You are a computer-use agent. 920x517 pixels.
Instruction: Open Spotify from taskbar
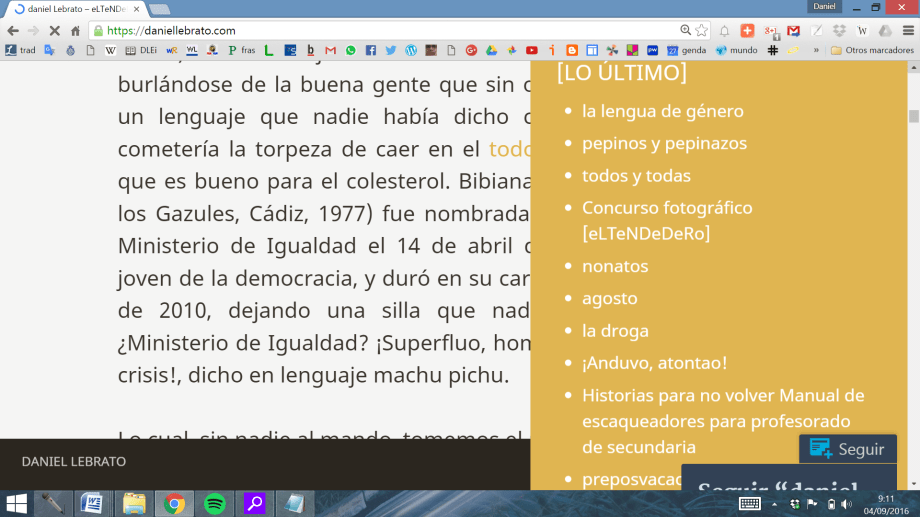click(x=215, y=504)
